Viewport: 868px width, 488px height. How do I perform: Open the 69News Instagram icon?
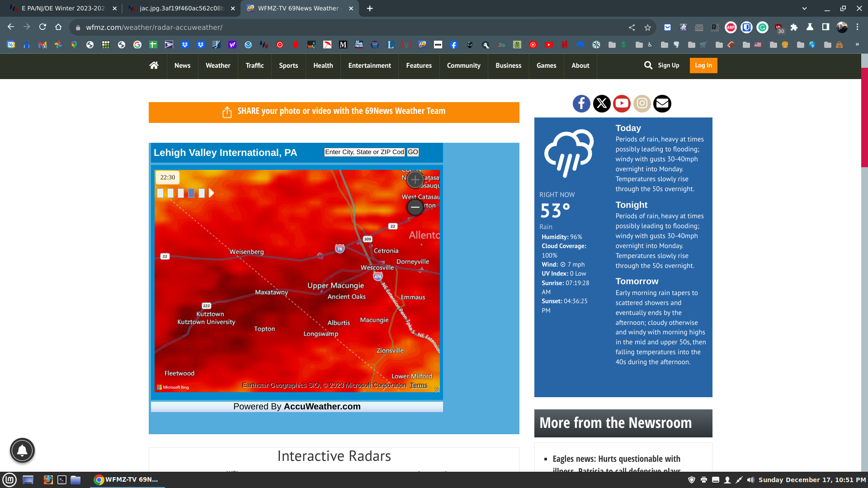tap(642, 103)
